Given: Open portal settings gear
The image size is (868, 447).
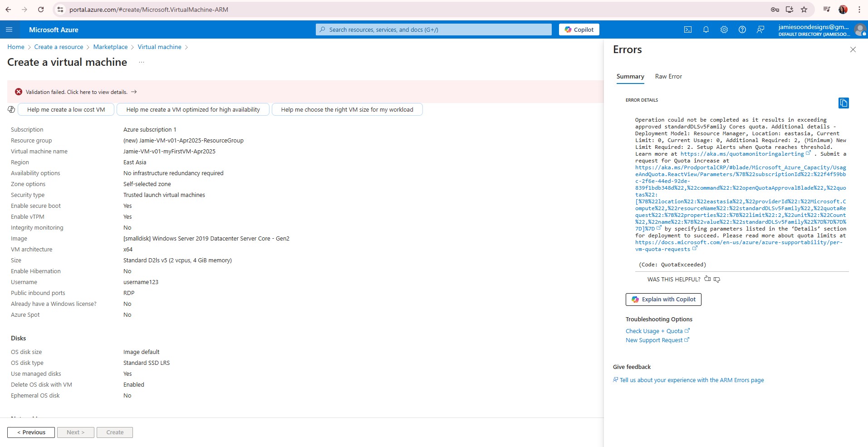Looking at the screenshot, I should pos(724,29).
